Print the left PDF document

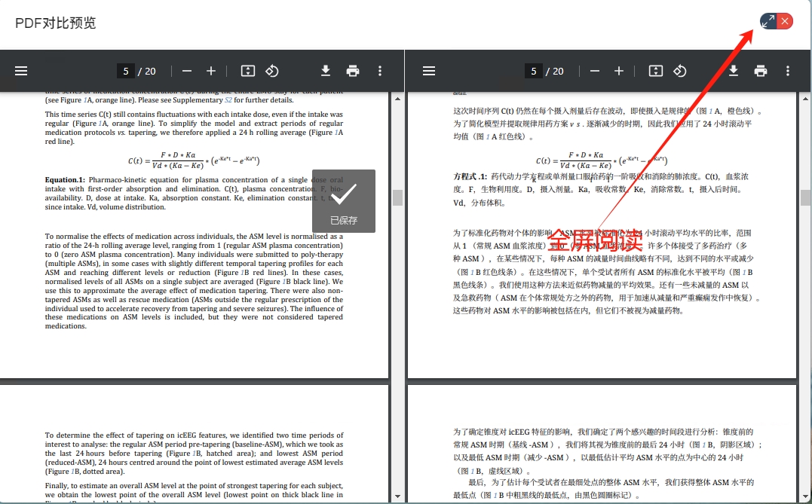[353, 71]
